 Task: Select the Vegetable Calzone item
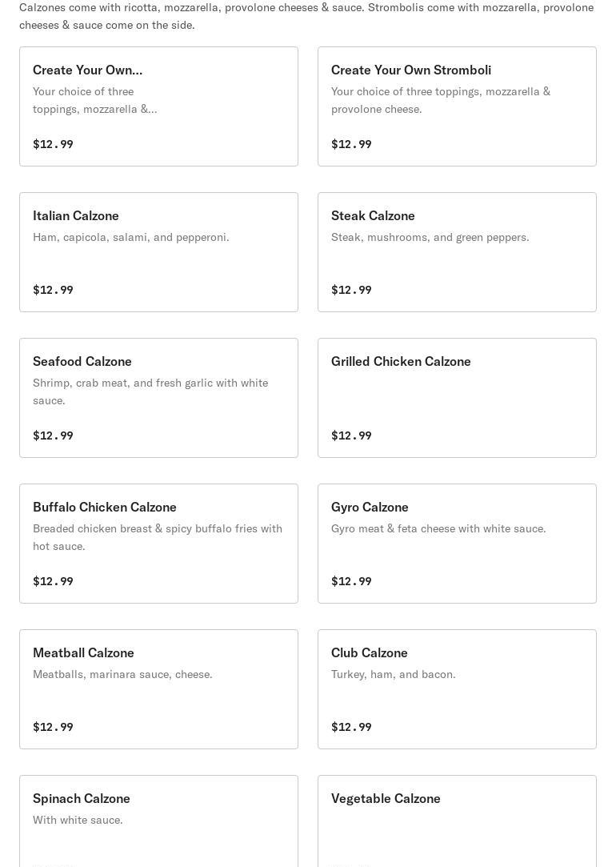pos(457,821)
